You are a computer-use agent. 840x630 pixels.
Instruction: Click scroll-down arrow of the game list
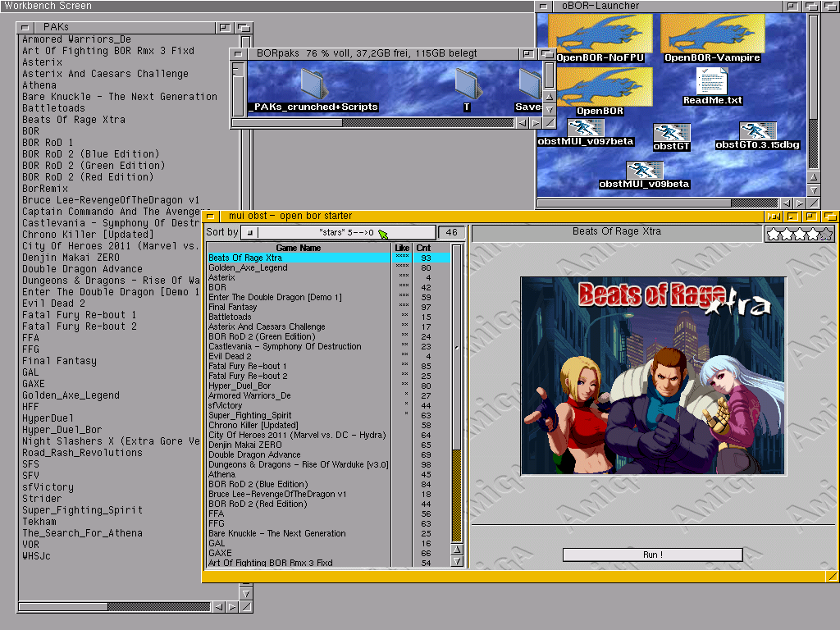457,561
